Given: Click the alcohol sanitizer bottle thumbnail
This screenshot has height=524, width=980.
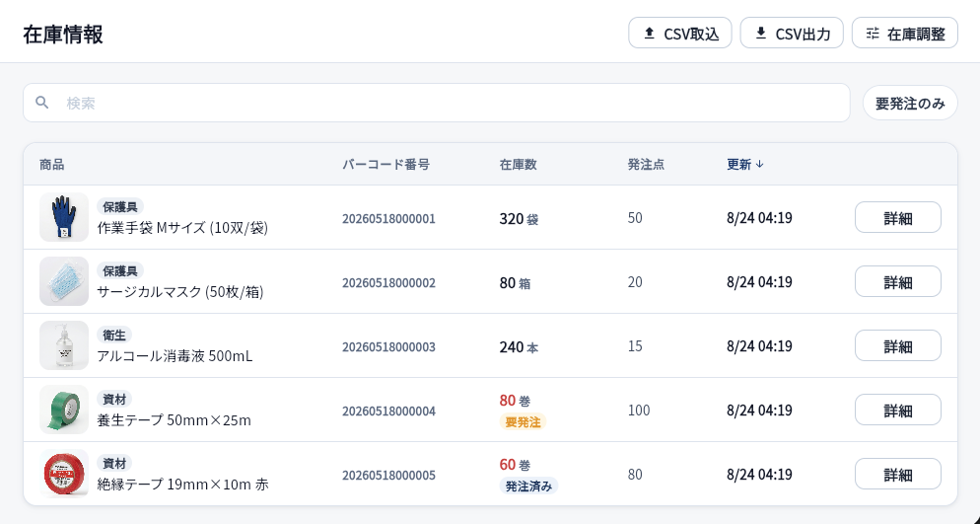Looking at the screenshot, I should 64,345.
